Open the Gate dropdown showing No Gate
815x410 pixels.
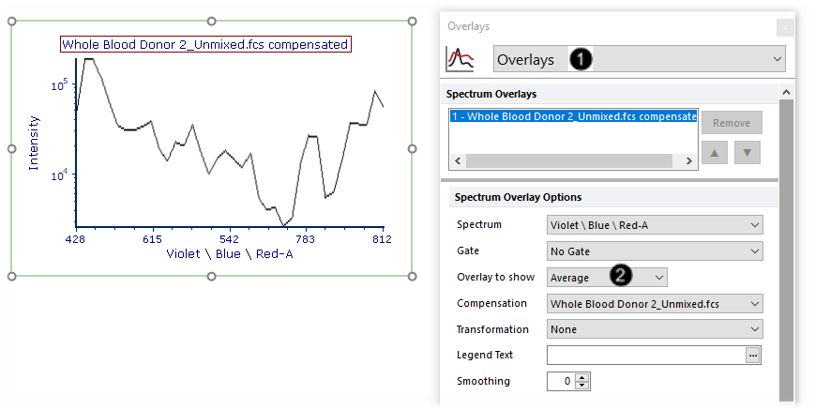pos(655,252)
